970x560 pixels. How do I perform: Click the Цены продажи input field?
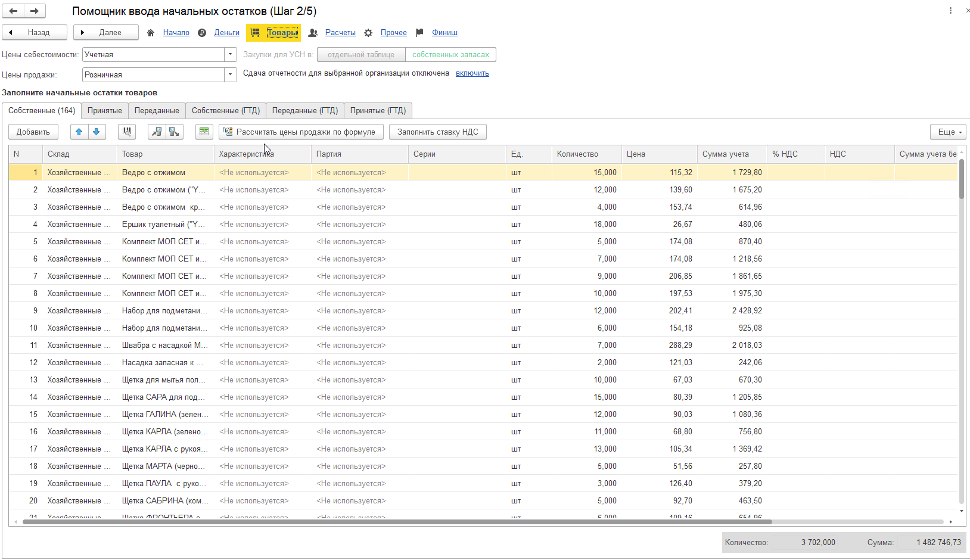(154, 75)
